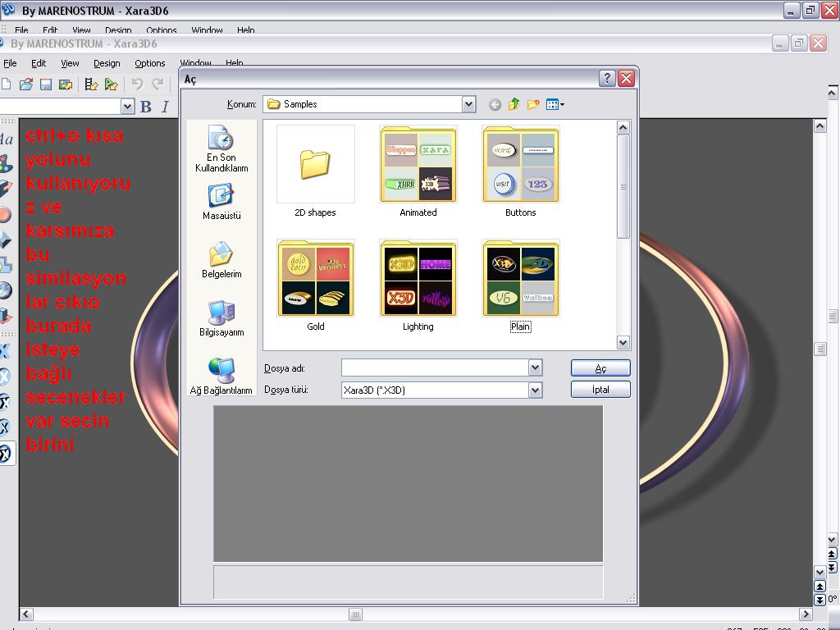Image resolution: width=840 pixels, height=630 pixels.
Task: Click the Undo arrow icon
Action: tap(137, 84)
